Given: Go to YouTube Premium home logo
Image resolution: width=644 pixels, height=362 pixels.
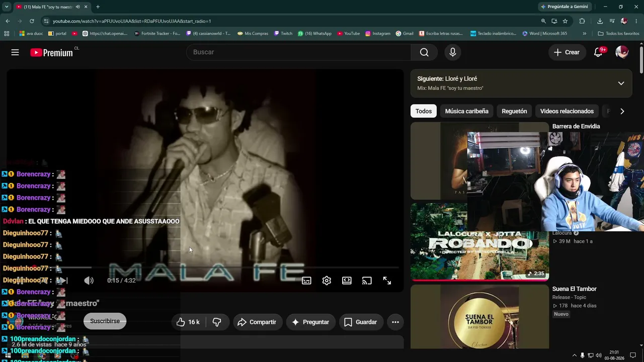Looking at the screenshot, I should (x=51, y=52).
